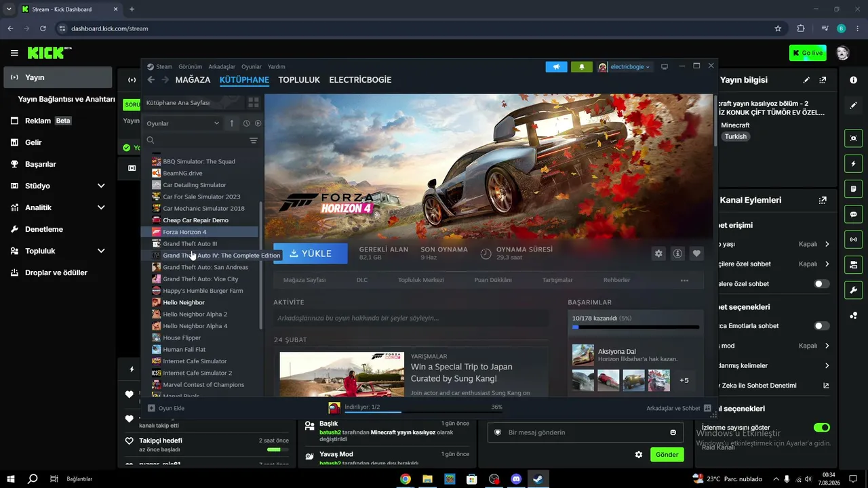Open the 'kelimeler' setting chevron
The width and height of the screenshot is (868, 488).
(x=827, y=366)
